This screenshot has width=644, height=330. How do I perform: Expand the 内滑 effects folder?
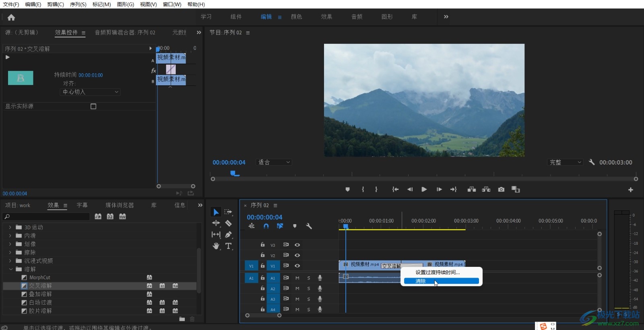click(x=10, y=236)
